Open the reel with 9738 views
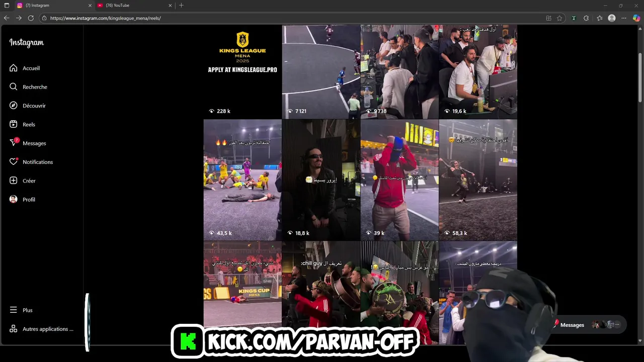The height and width of the screenshot is (362, 644). click(399, 71)
